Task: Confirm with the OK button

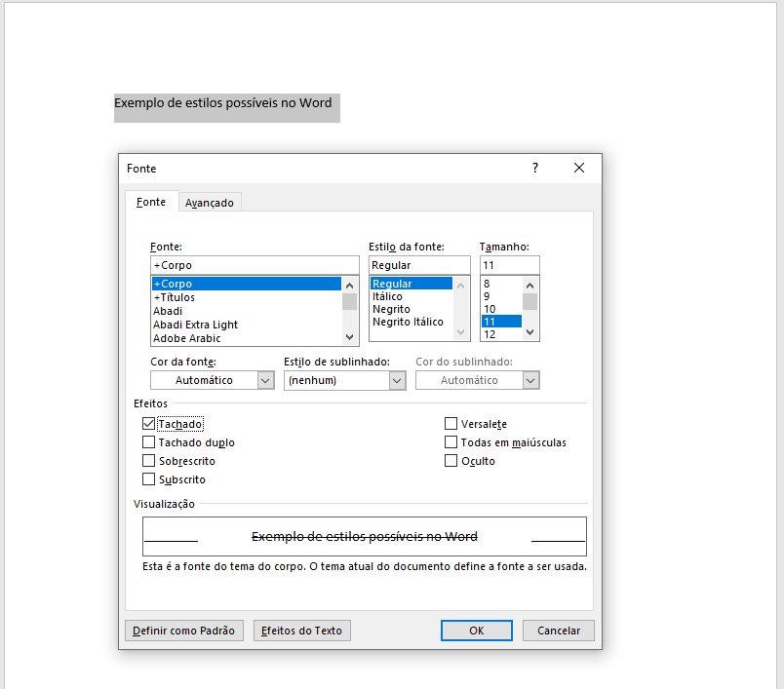Action: coord(477,631)
